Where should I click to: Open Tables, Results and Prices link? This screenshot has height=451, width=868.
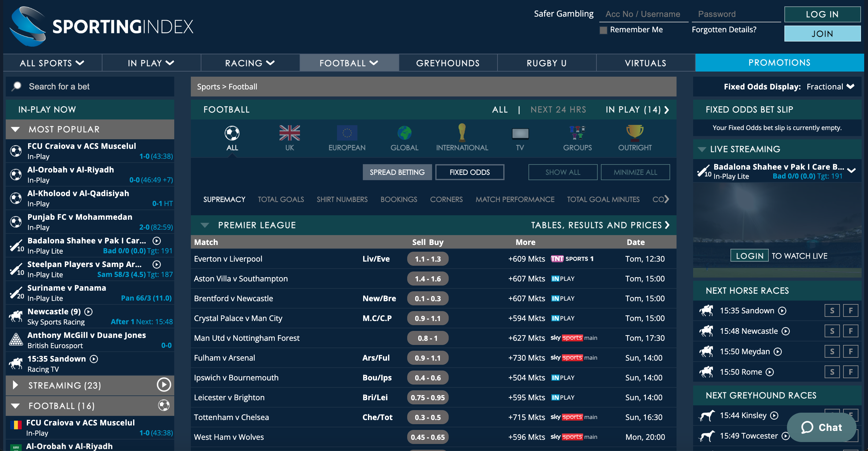[600, 225]
